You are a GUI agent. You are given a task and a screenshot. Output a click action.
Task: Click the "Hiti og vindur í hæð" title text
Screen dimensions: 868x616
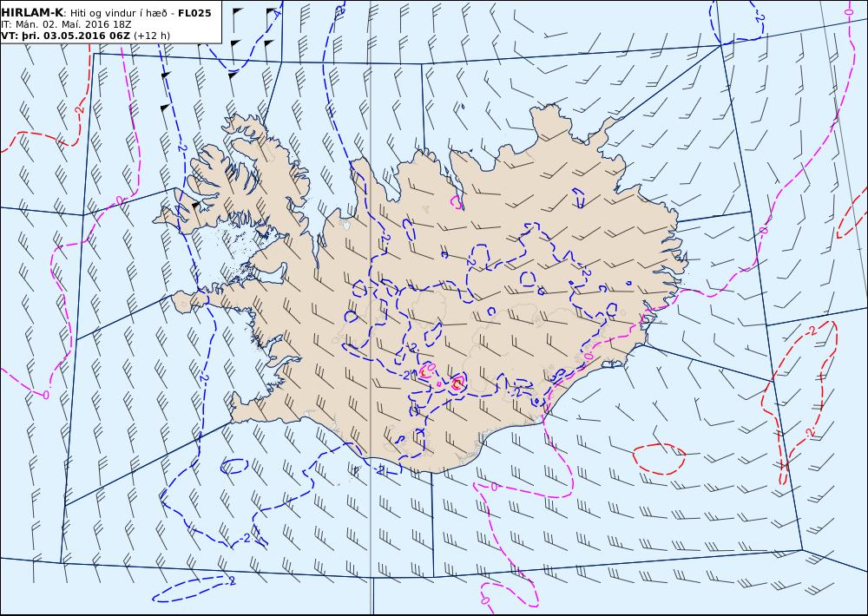tap(119, 13)
